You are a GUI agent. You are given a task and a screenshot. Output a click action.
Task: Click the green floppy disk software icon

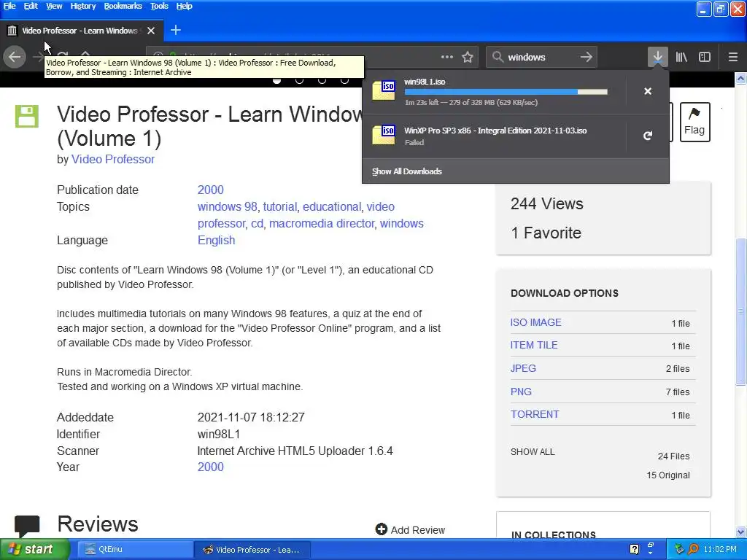click(27, 117)
